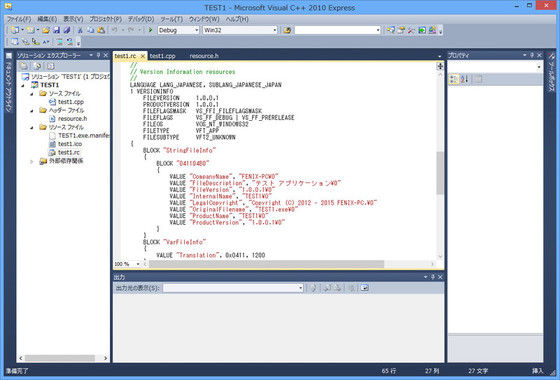Open the ツール(T) menu
Viewport: 560px width, 380px height.
click(x=171, y=19)
